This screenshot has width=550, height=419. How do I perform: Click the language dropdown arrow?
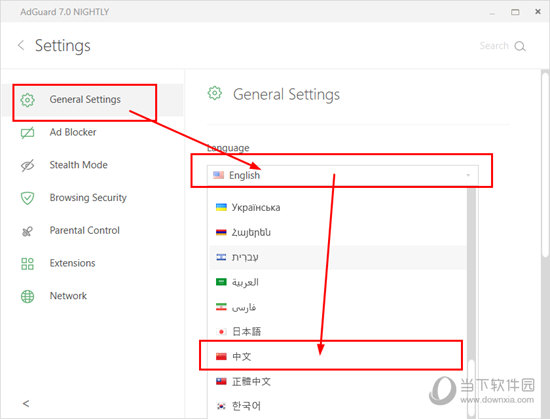(468, 175)
